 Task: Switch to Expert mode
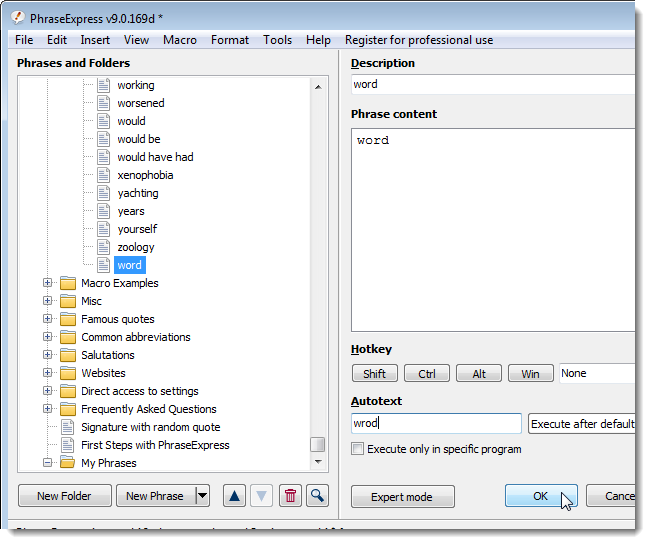click(403, 496)
